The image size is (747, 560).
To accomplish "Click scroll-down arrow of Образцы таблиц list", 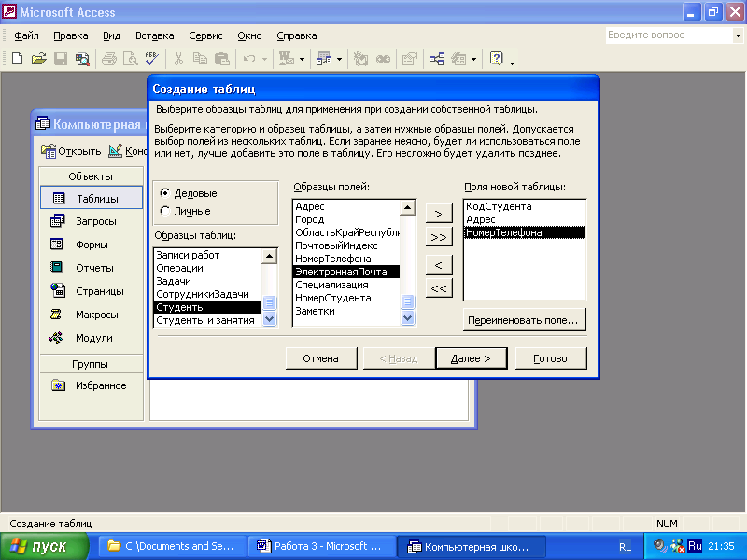I will [x=269, y=318].
